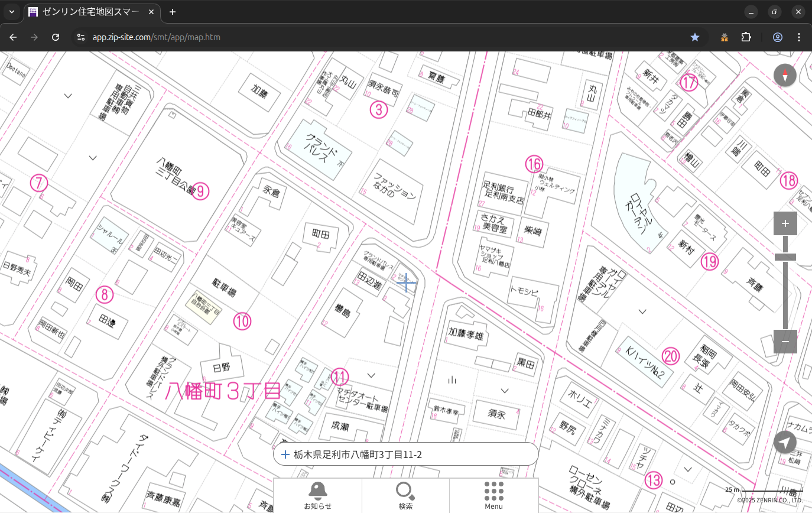Open the 検索 search tool
812x513 pixels.
click(x=405, y=495)
